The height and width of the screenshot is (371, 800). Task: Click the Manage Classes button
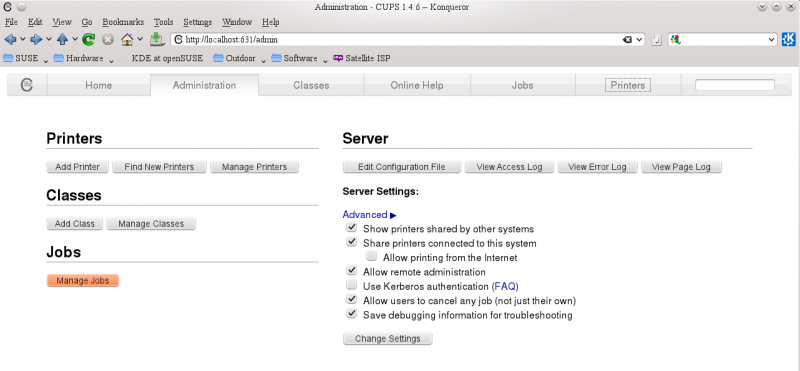point(151,224)
